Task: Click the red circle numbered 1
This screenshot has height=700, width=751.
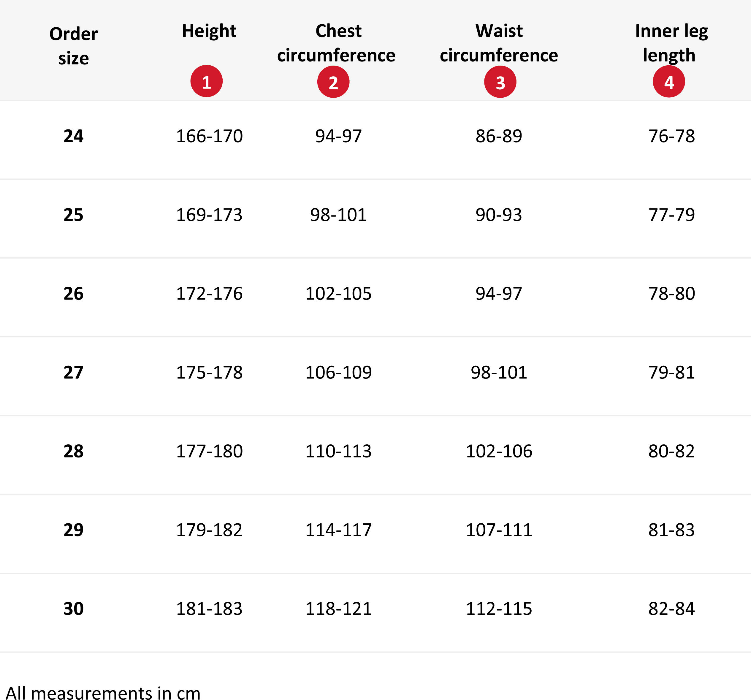Action: (206, 81)
